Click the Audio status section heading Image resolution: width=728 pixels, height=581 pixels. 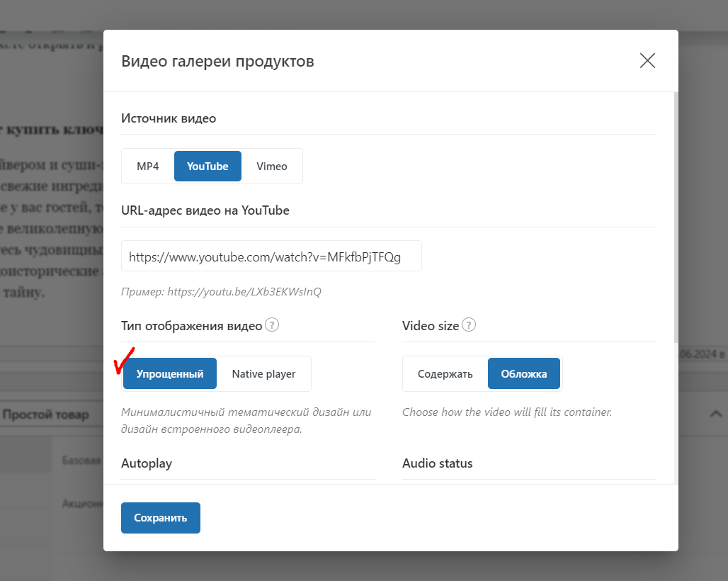click(438, 463)
